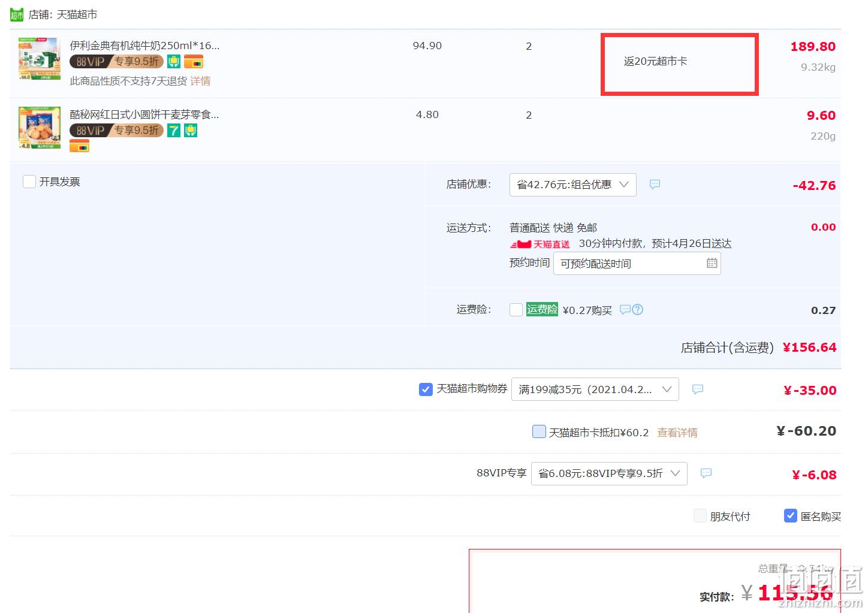Uncheck the 匿名购买 anonymous purchase checkbox
Screen dimensions: 868x613
pos(791,516)
